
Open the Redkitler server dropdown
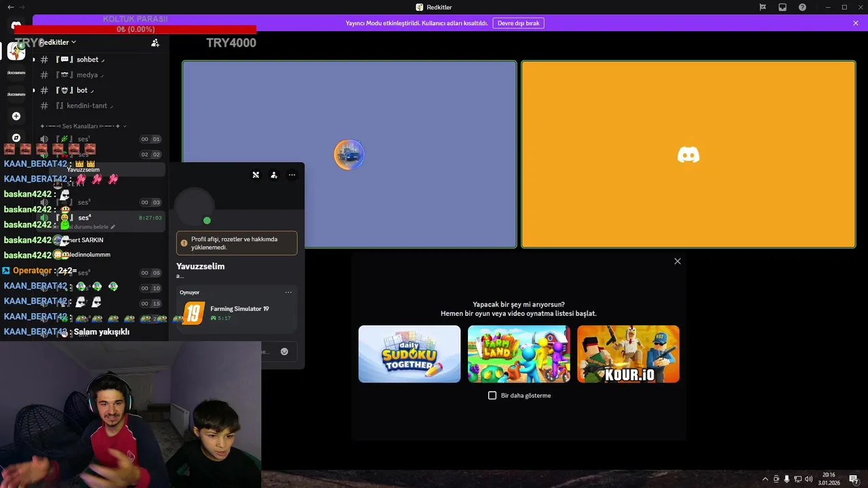point(58,42)
